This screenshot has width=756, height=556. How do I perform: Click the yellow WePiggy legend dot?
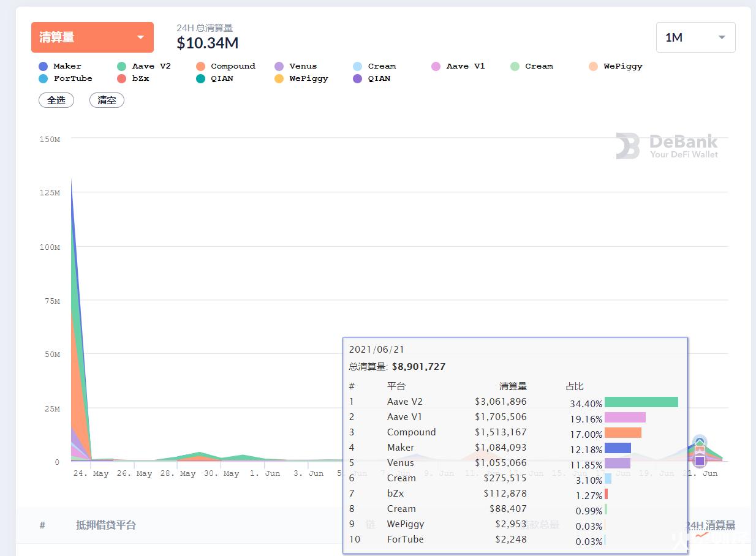(x=279, y=78)
